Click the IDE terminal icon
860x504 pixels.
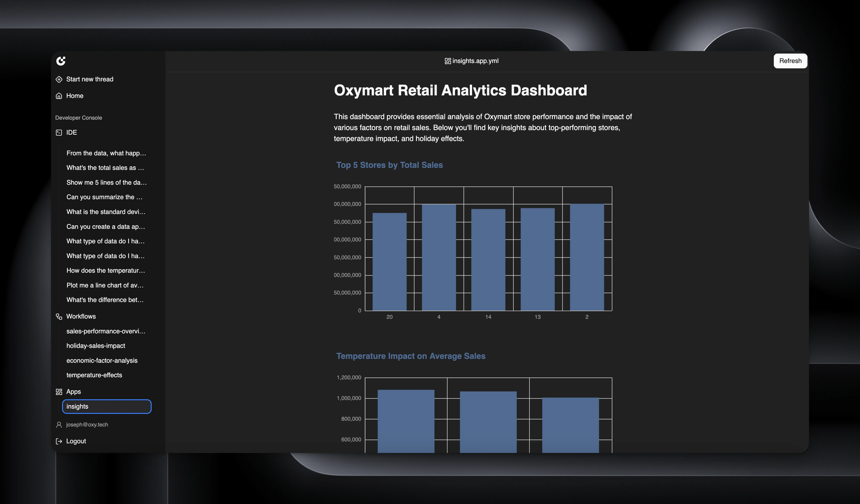coord(59,132)
